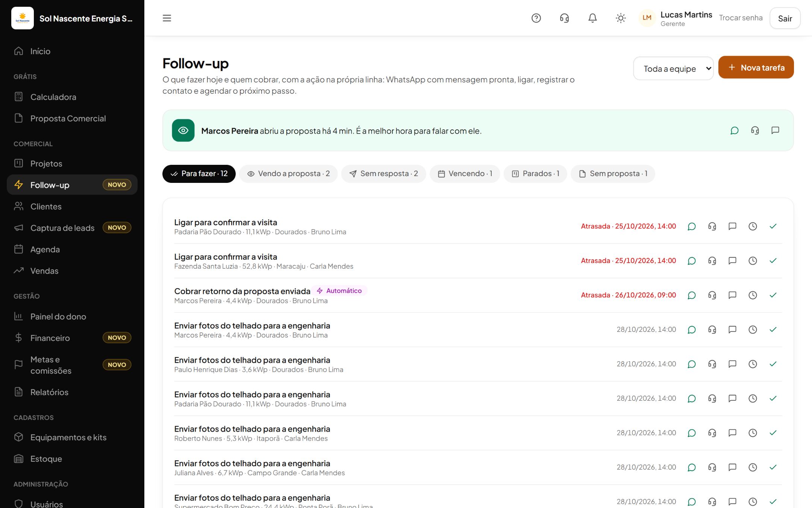Open WhatsApp message for Marcos Pereira banner
The width and height of the screenshot is (812, 508).
(735, 131)
